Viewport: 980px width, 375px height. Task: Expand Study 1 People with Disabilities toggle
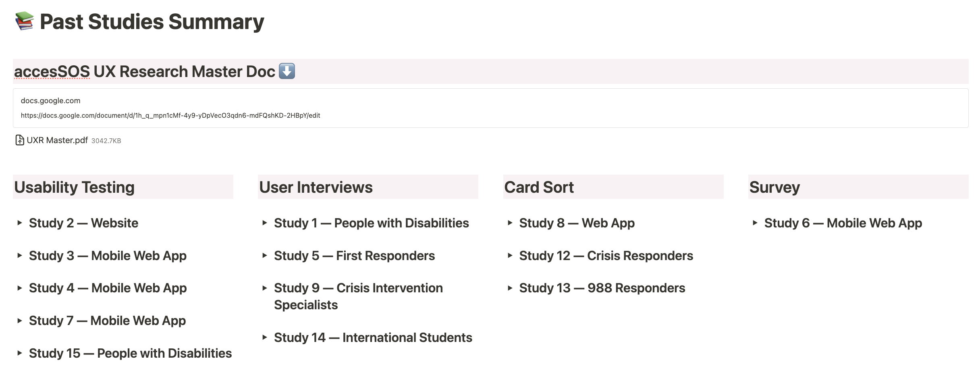point(264,223)
